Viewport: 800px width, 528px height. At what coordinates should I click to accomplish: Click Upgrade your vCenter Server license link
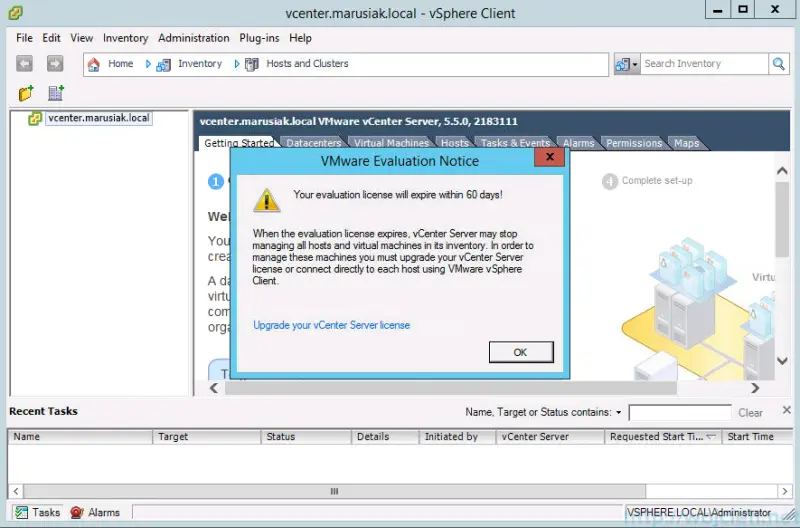(x=332, y=325)
